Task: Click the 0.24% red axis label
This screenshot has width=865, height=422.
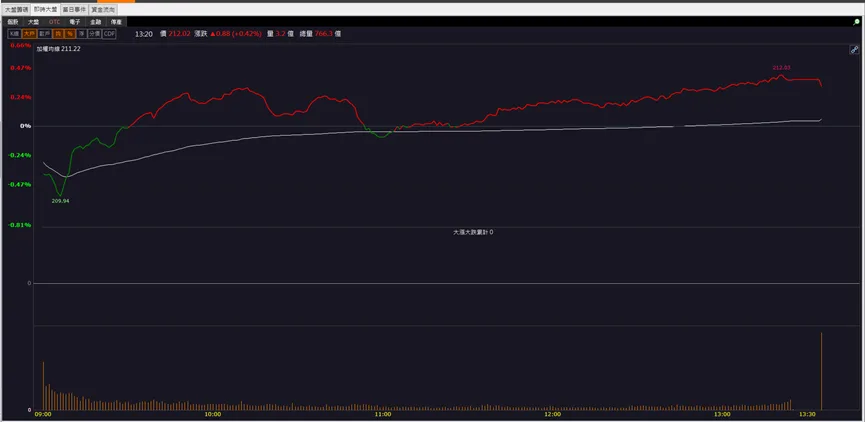Action: [21, 97]
